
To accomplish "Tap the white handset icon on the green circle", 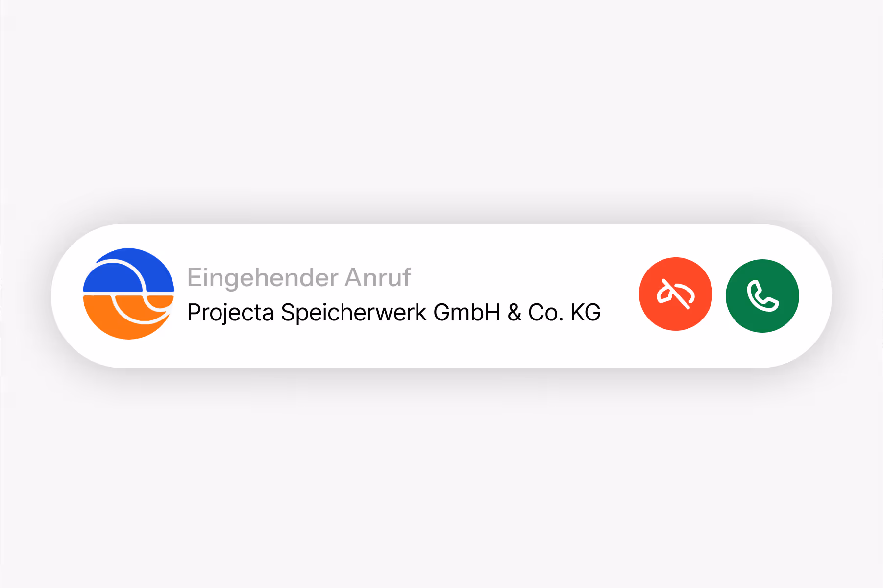I will pos(762,296).
